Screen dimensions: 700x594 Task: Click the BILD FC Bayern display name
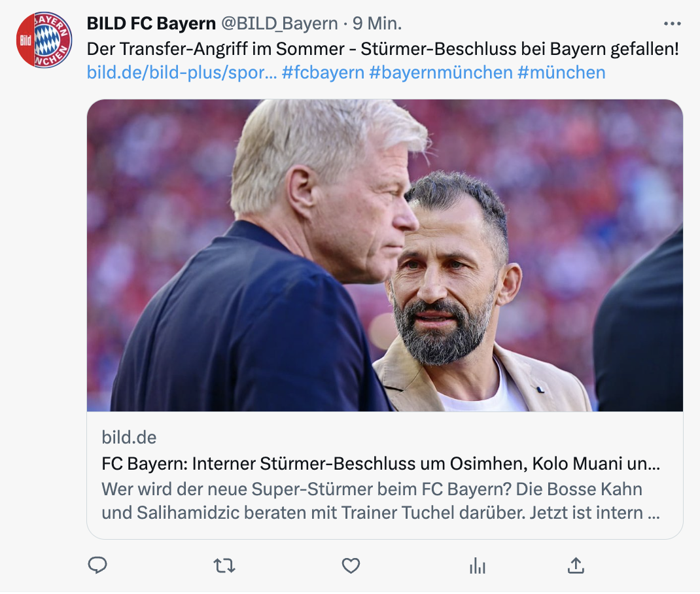coord(151,24)
